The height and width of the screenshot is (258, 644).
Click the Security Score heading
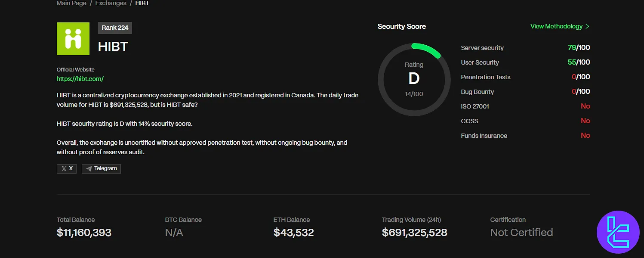(x=401, y=26)
